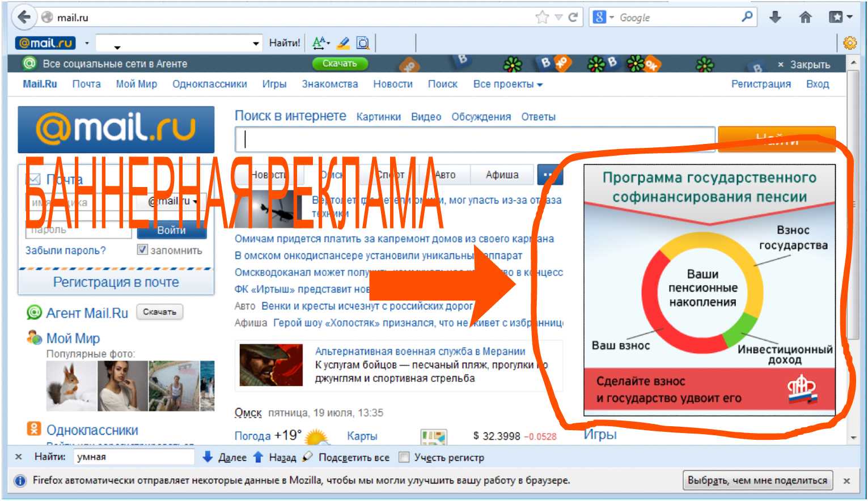This screenshot has height=501, width=868.
Task: Expand the Все проекты menu
Action: 508,84
